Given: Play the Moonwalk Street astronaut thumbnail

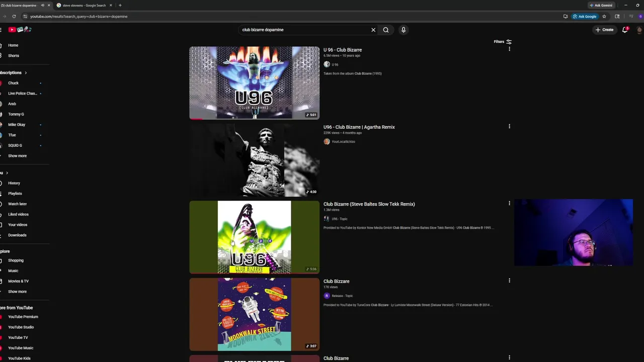Looking at the screenshot, I should (254, 314).
